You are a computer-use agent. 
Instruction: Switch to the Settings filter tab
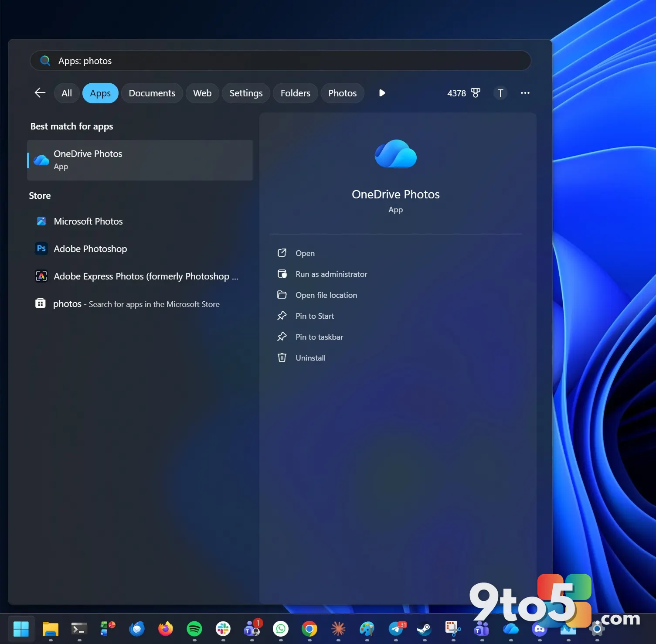point(246,93)
